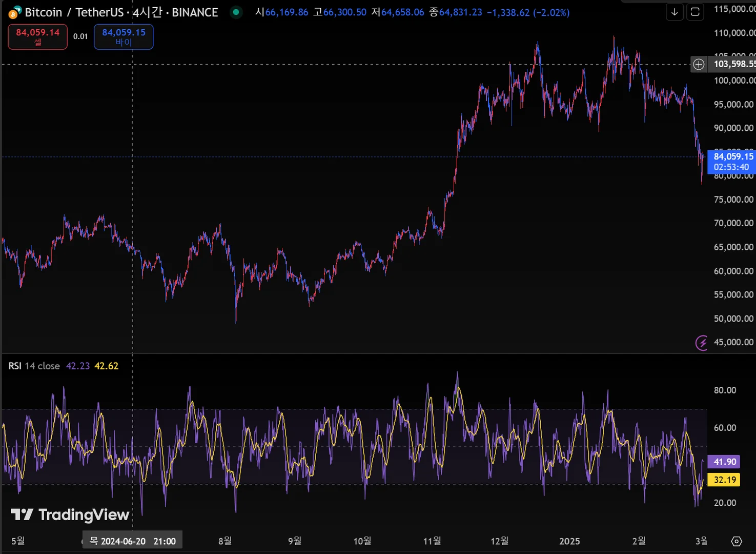Click the yellow 32.19 RSI axis label
The height and width of the screenshot is (554, 756).
pos(725,480)
